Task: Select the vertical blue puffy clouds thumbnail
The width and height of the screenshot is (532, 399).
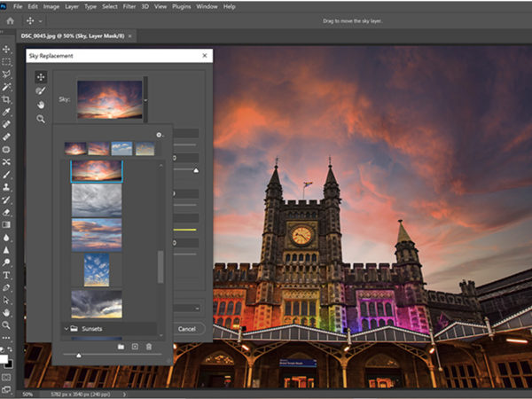Action: pos(97,270)
